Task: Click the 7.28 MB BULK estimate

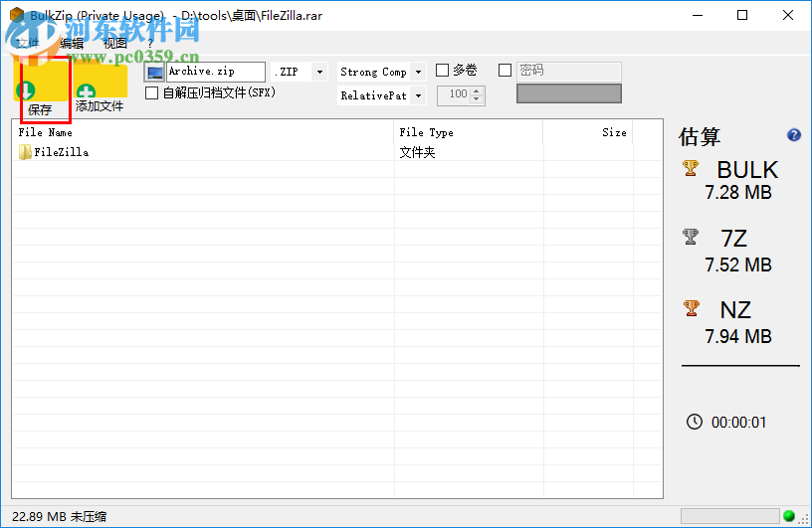Action: [738, 192]
